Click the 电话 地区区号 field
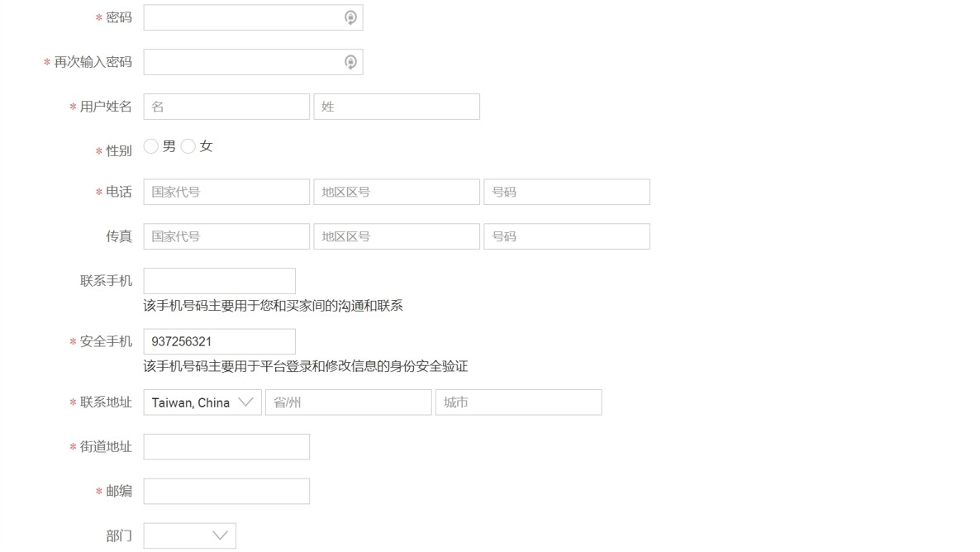This screenshot has width=980, height=552. click(x=397, y=192)
